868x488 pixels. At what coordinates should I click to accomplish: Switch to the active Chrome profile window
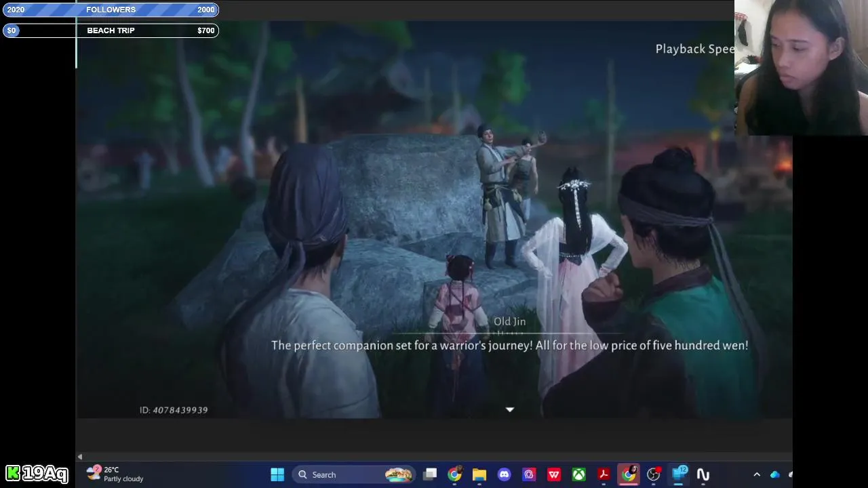(629, 474)
